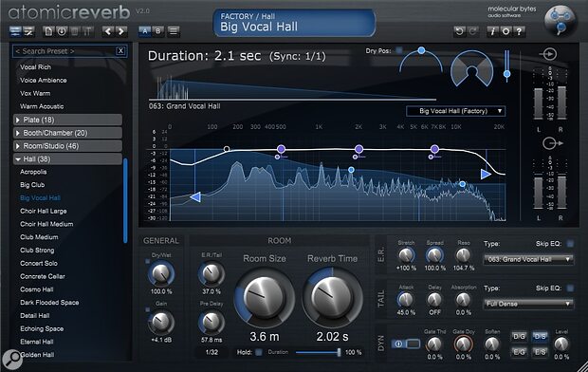Toggle the Gain lock checkbox
Viewport: 588px width, 372px height.
pos(147,309)
